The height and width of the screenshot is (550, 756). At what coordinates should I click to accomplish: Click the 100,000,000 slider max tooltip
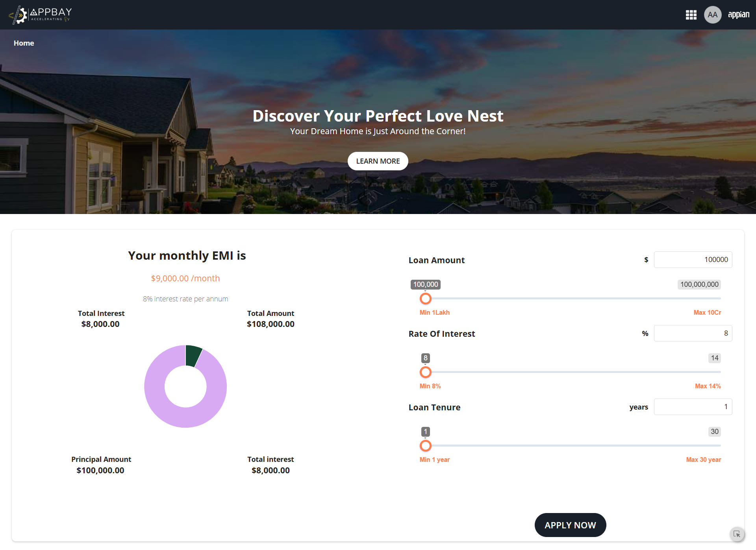coord(699,284)
